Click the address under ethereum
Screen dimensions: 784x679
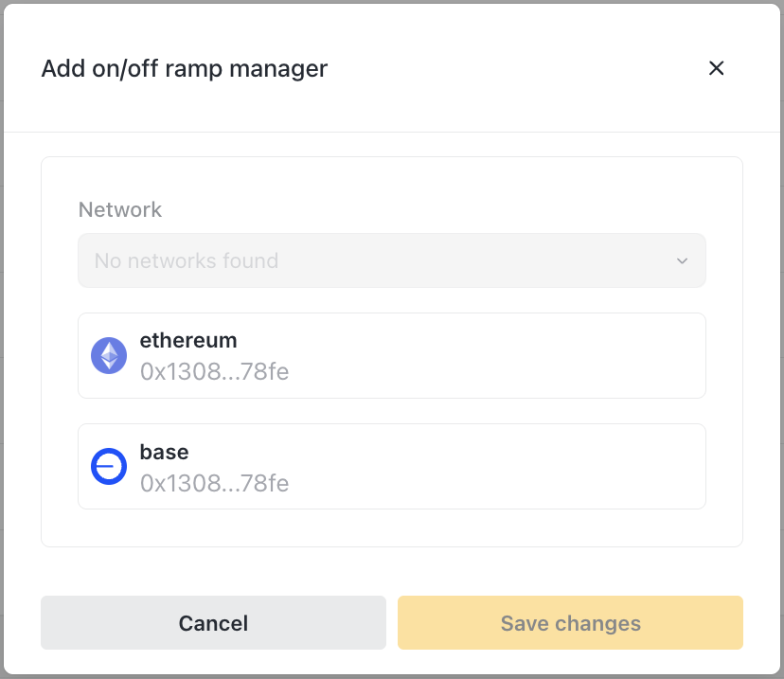(214, 372)
